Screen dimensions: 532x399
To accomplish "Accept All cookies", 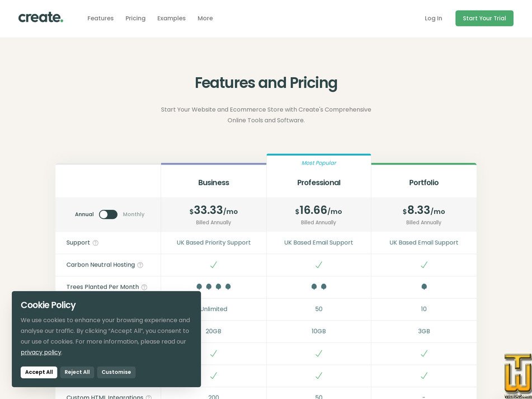I will pos(39,372).
